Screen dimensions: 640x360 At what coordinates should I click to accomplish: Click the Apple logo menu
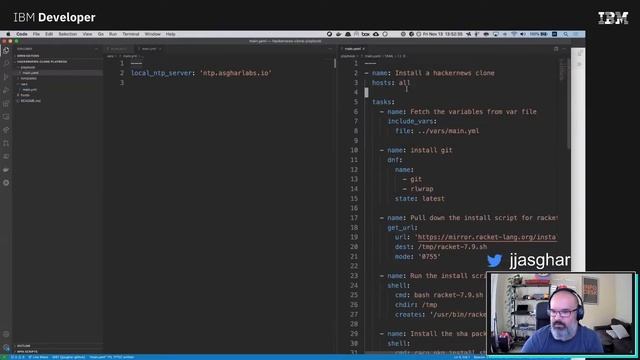tap(8, 34)
